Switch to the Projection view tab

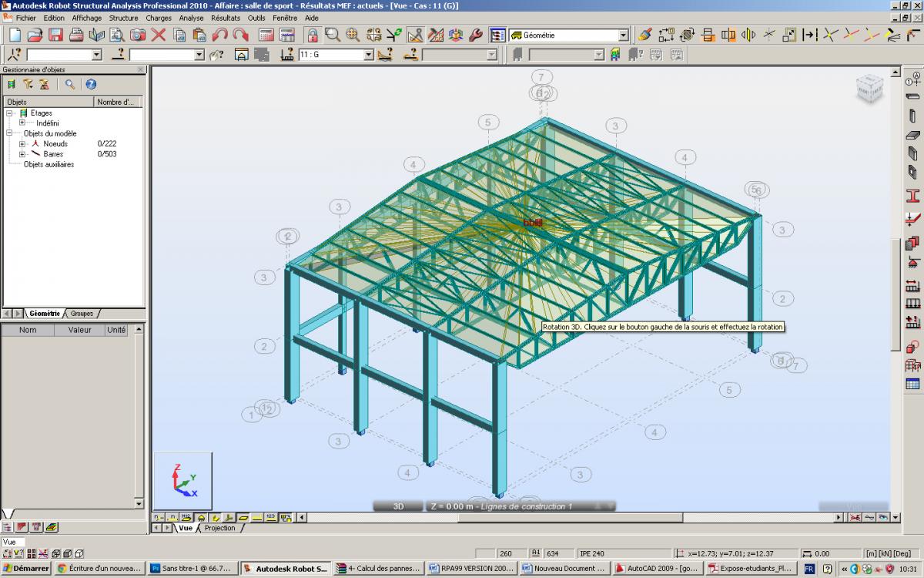click(220, 528)
